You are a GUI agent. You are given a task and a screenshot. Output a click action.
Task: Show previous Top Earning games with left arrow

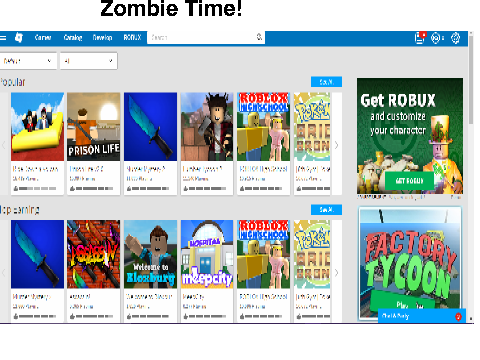[4, 273]
